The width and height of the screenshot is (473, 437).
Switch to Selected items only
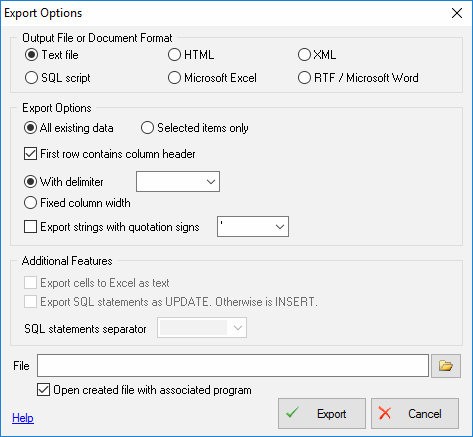pos(195,128)
